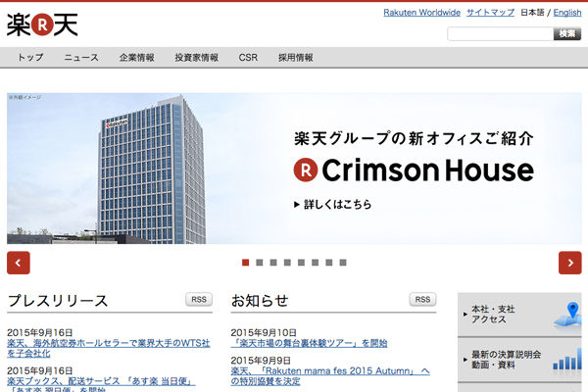Click the お知らせ section heading
Screen dimensions: 588x392
260,301
